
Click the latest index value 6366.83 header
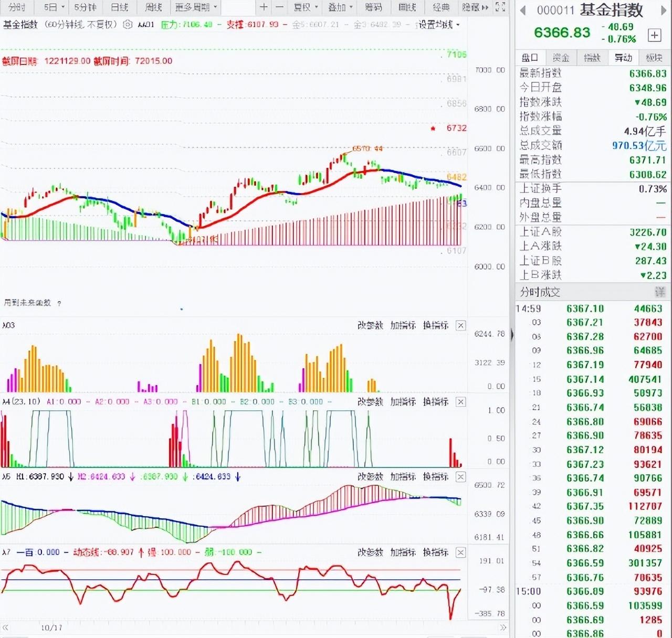562,33
